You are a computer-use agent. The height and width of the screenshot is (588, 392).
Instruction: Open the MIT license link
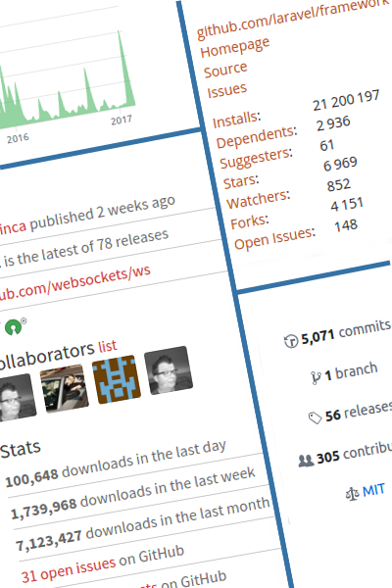tap(373, 490)
